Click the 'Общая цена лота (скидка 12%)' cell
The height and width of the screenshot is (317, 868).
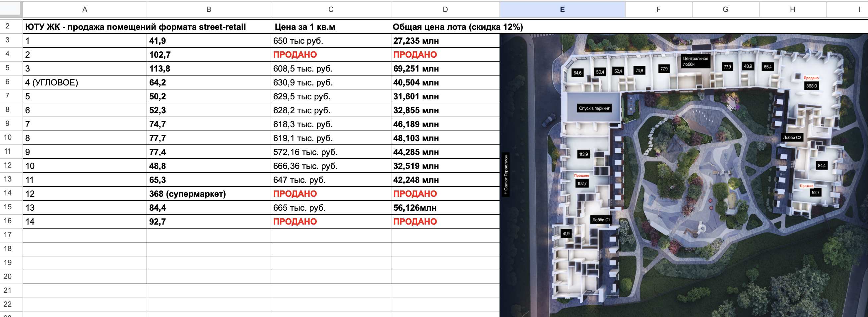click(457, 27)
